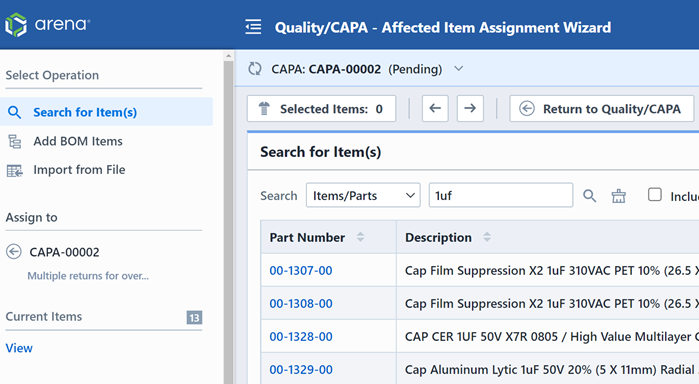699x384 pixels.
Task: Click the search field containing 1uf
Action: point(501,195)
